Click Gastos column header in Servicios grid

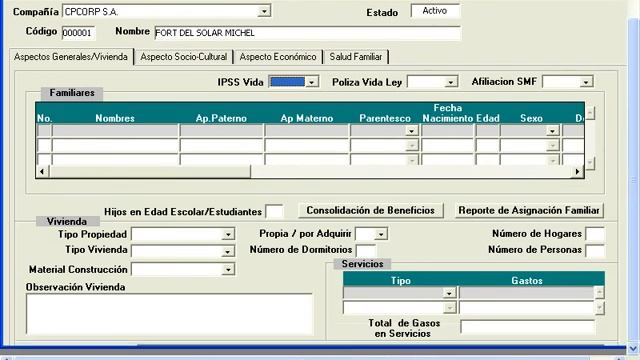(527, 281)
